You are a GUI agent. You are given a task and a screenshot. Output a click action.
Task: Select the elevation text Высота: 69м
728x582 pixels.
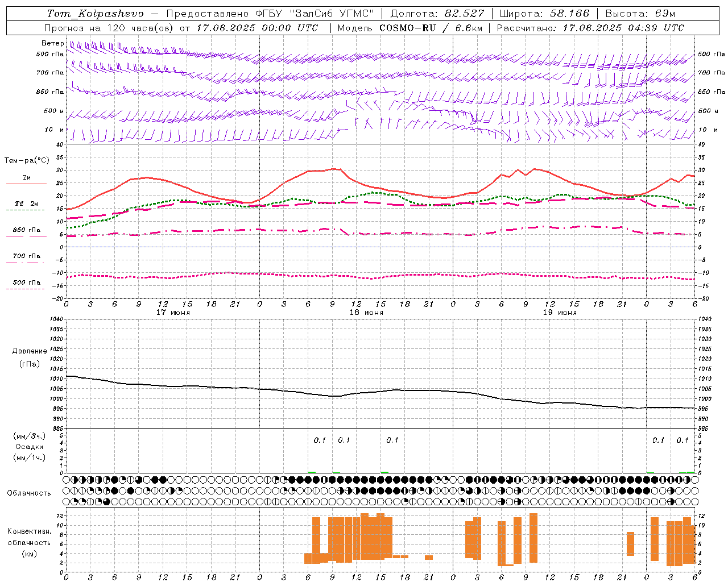(x=640, y=14)
